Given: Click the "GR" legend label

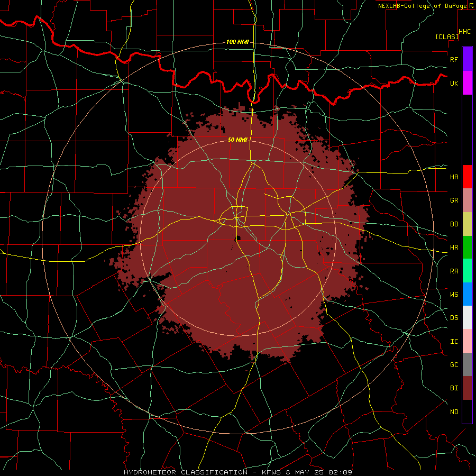Looking at the screenshot, I should (454, 200).
